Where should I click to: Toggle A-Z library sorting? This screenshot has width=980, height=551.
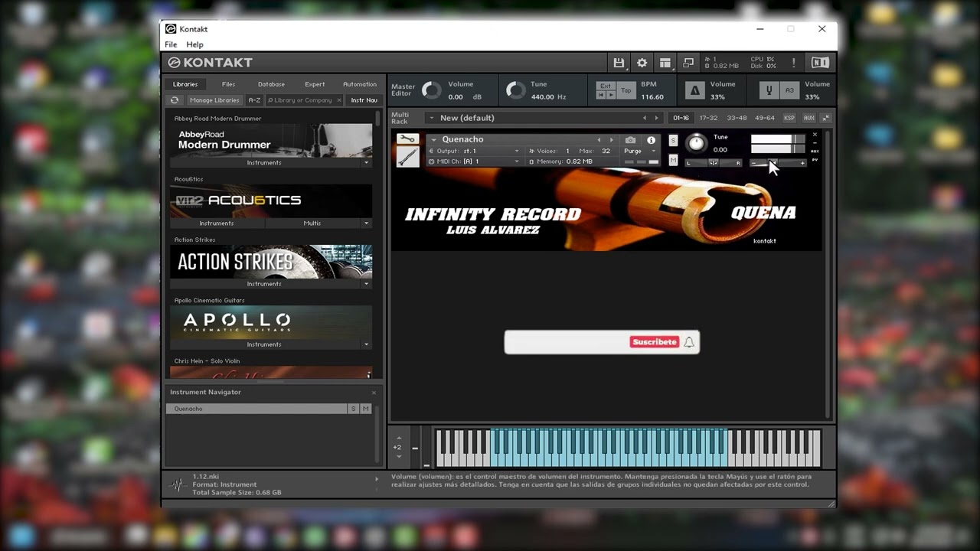(x=254, y=100)
